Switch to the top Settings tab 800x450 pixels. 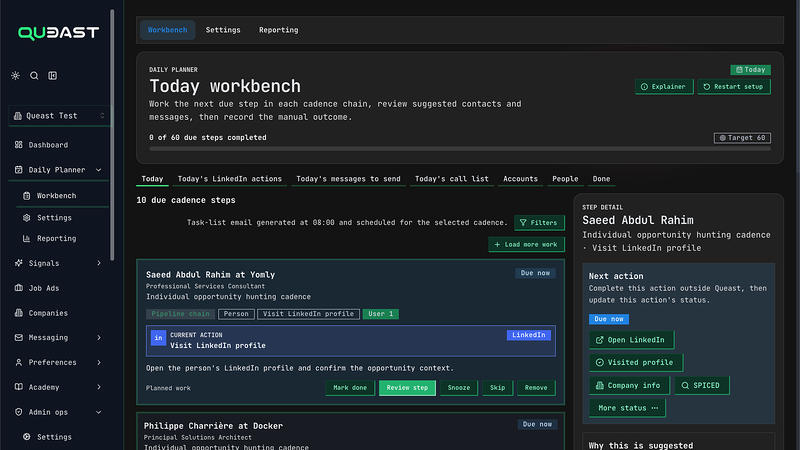223,30
